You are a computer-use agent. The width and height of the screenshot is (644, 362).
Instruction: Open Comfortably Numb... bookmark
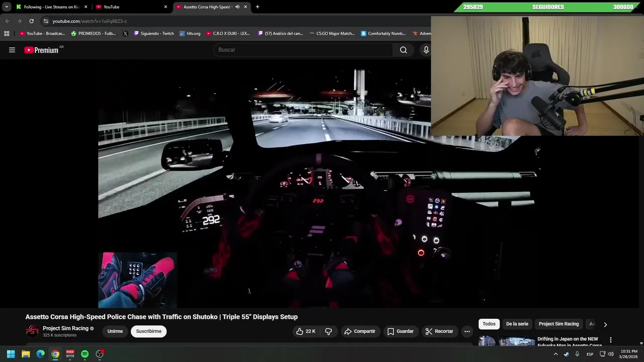tap(383, 34)
